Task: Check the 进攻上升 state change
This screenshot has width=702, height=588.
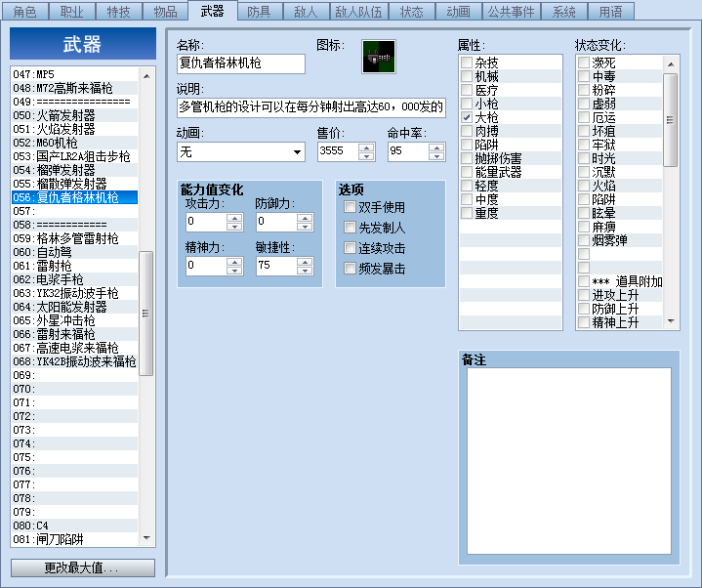Action: pos(584,295)
